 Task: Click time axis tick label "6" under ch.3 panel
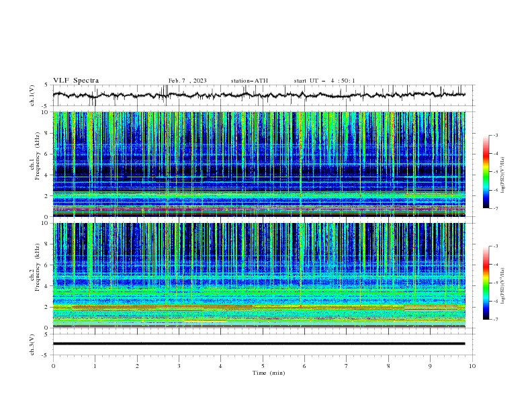pos(304,366)
